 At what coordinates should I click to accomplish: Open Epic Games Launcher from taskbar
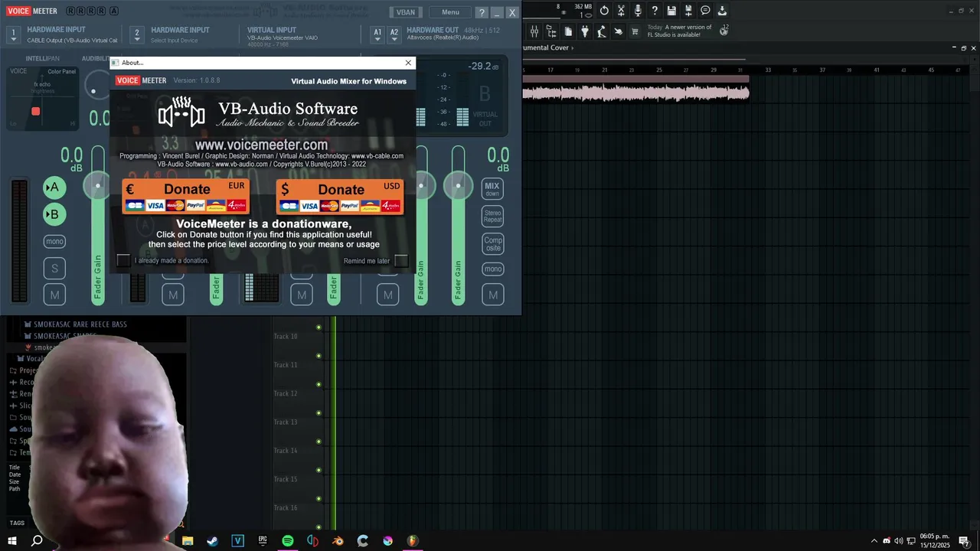click(263, 541)
